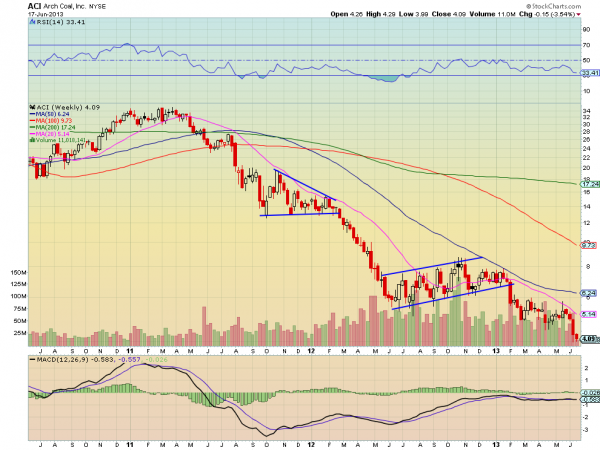Click the 100M volume axis label

[18, 296]
